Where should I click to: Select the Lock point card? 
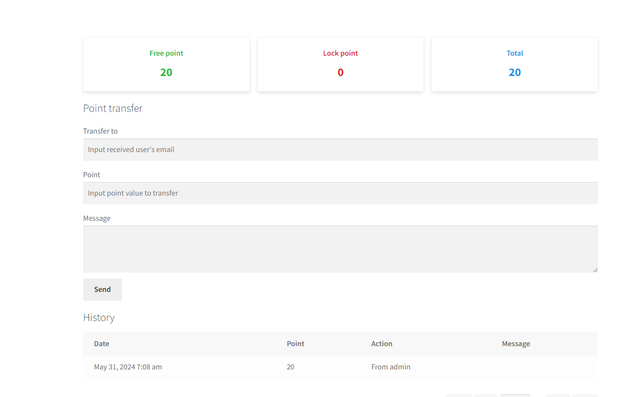(340, 64)
